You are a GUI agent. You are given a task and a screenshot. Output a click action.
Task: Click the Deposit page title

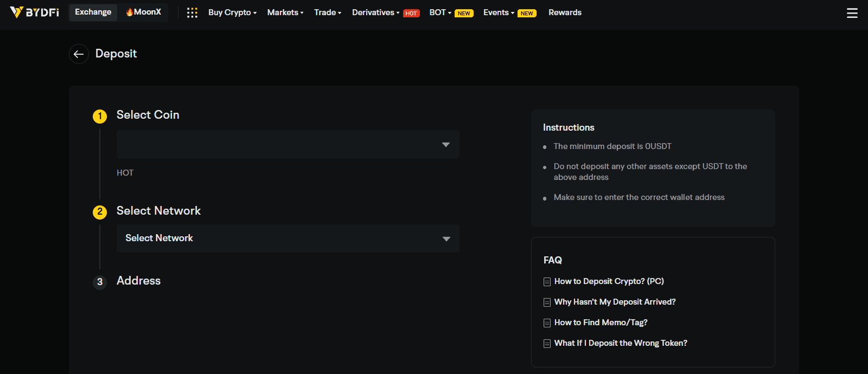coord(116,54)
